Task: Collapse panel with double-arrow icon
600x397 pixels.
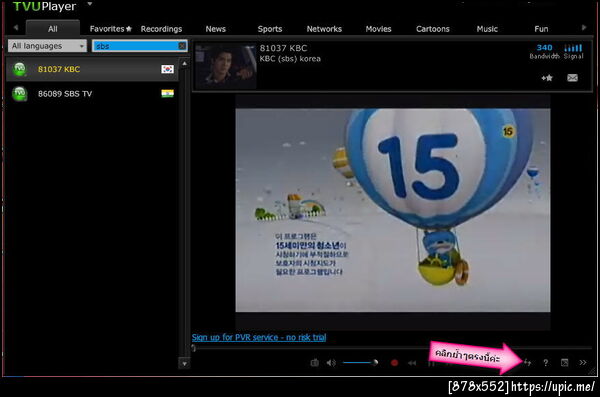Action: (583, 362)
